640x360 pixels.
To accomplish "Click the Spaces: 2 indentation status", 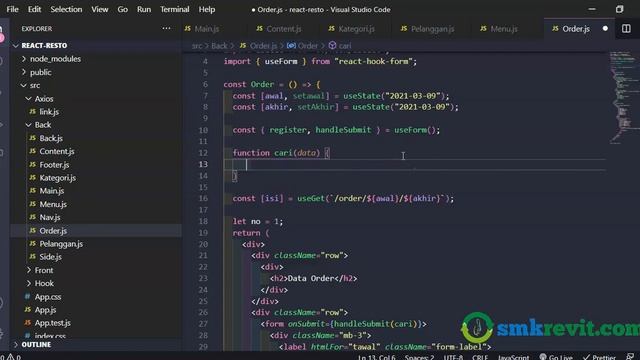I will tap(419, 357).
